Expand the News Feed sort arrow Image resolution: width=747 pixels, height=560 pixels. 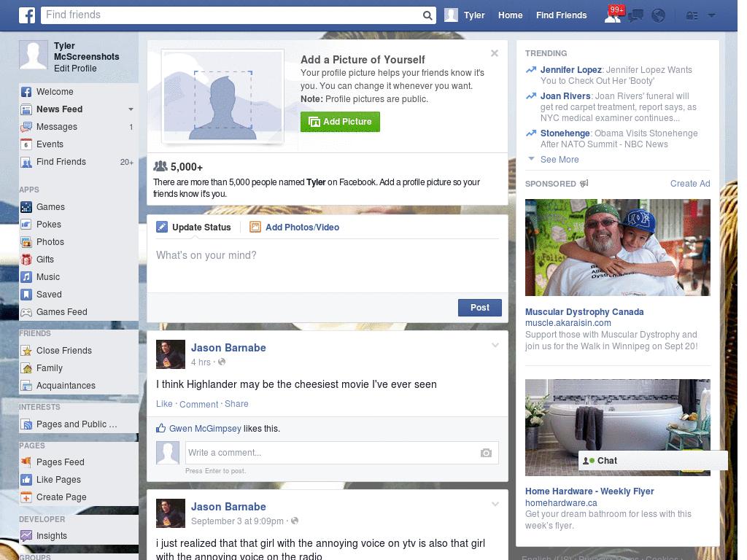pos(131,109)
